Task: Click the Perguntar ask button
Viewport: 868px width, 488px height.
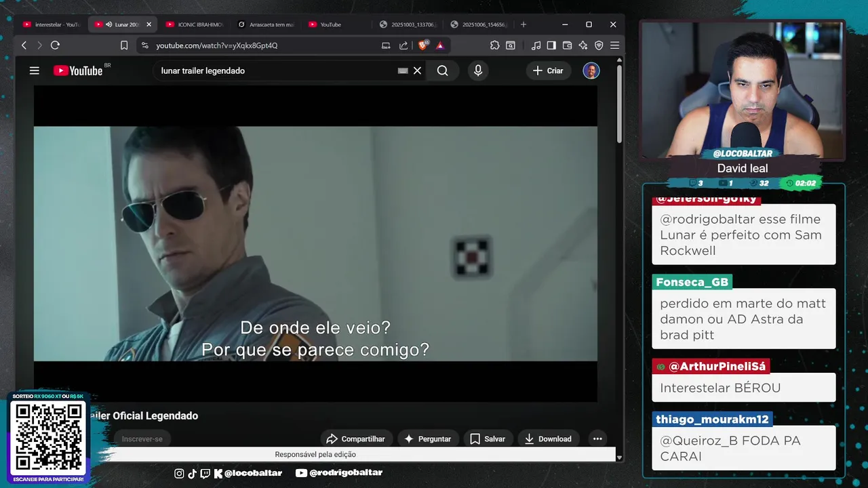Action: click(x=429, y=439)
